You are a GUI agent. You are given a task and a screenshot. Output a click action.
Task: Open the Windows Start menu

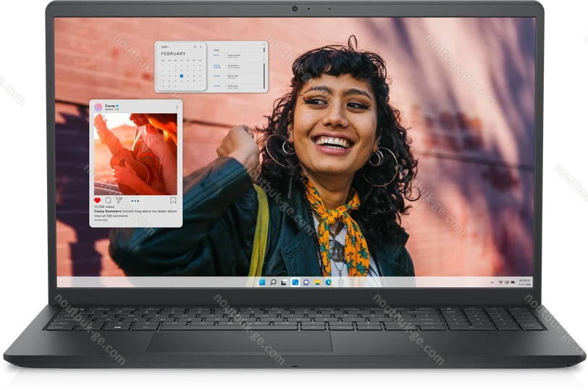click(x=262, y=282)
